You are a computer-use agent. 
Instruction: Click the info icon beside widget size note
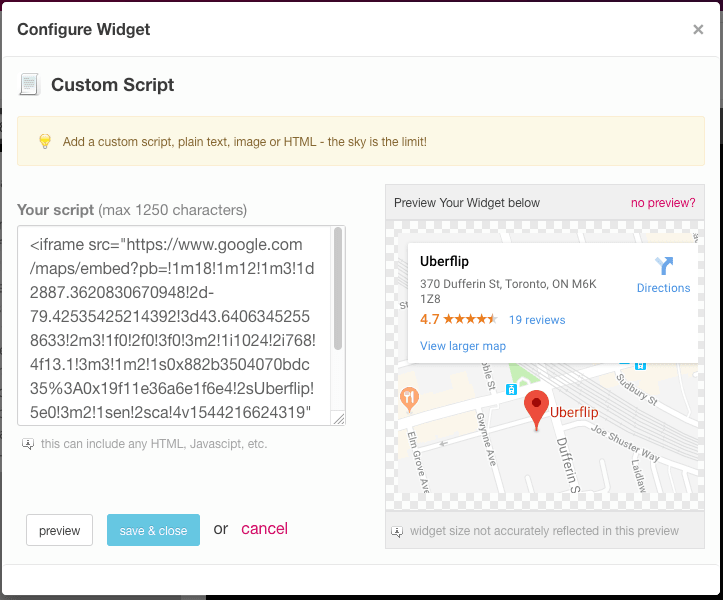pos(397,531)
